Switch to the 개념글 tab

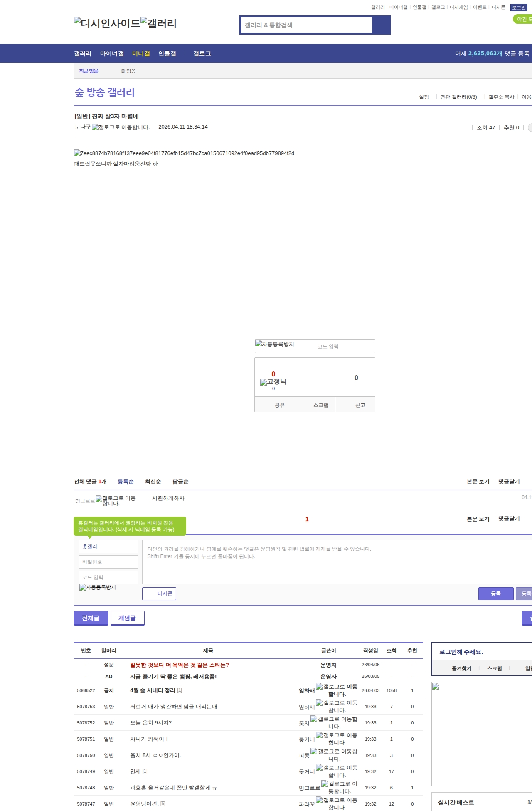pos(128,618)
